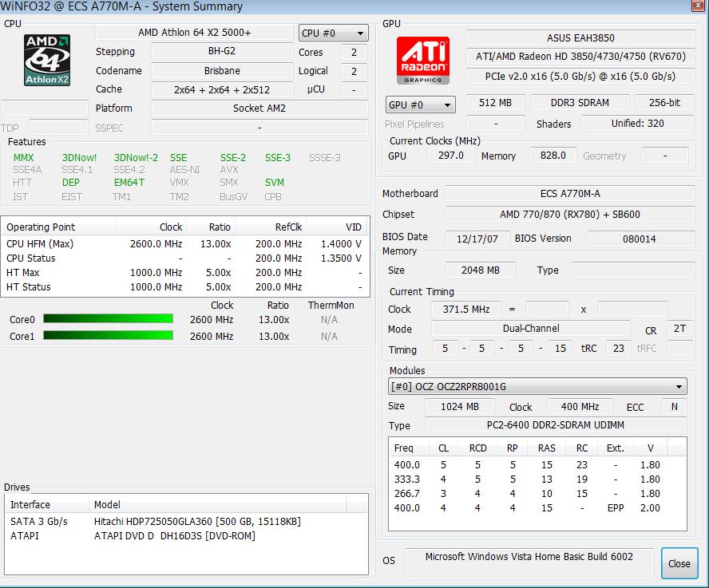Click the module clock 400 MHz field
Image resolution: width=709 pixels, height=588 pixels.
[580, 407]
